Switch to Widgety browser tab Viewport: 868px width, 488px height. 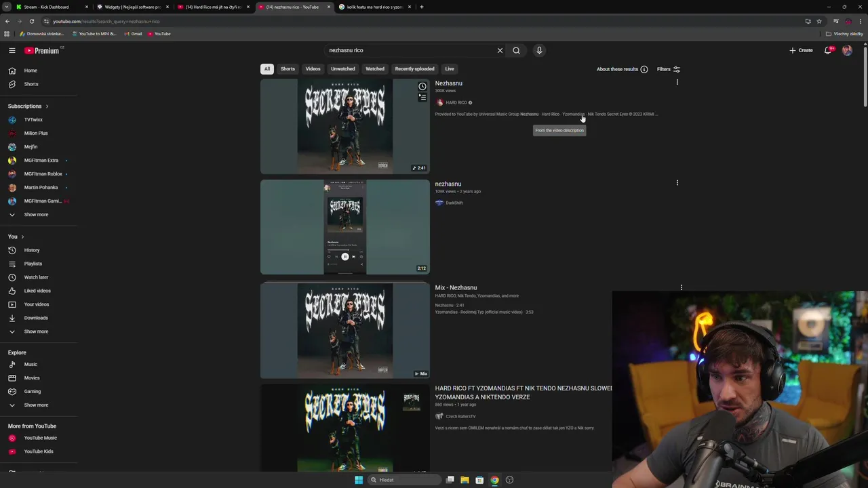pyautogui.click(x=133, y=7)
